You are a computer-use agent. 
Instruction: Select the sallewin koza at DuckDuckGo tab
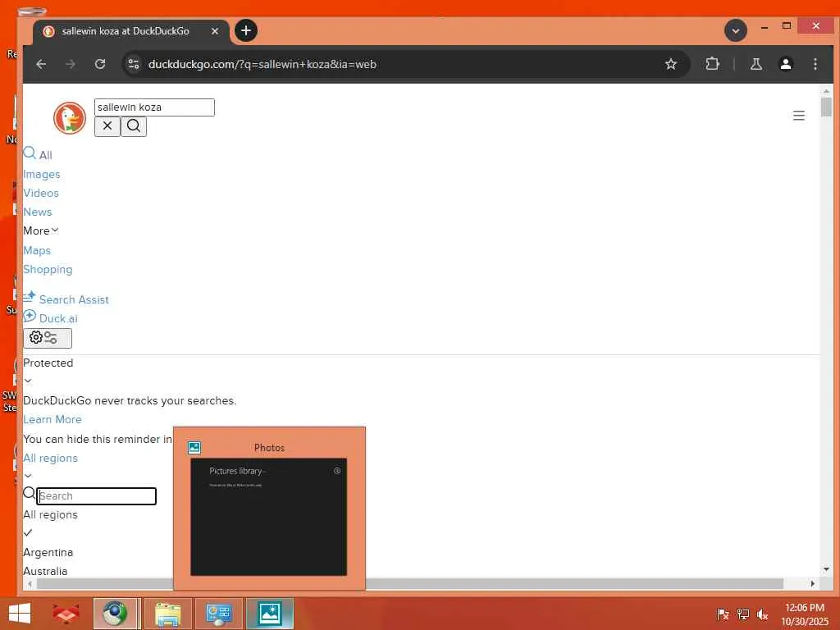tap(130, 31)
